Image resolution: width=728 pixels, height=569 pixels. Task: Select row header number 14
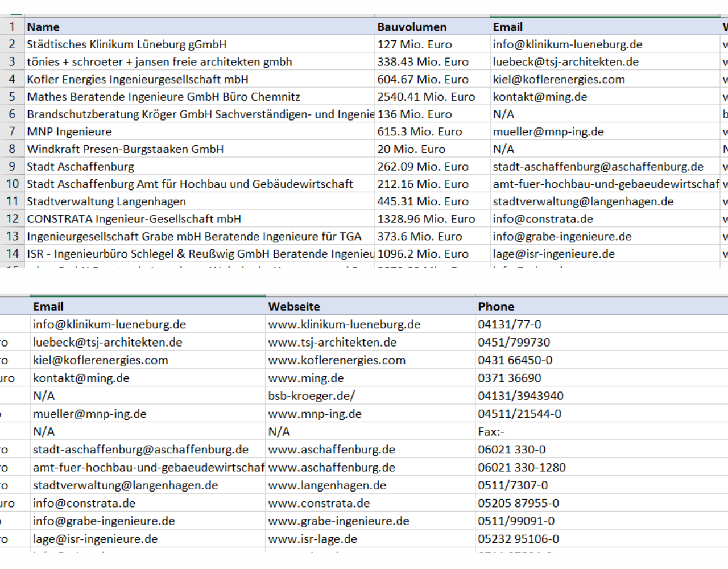pos(12,254)
